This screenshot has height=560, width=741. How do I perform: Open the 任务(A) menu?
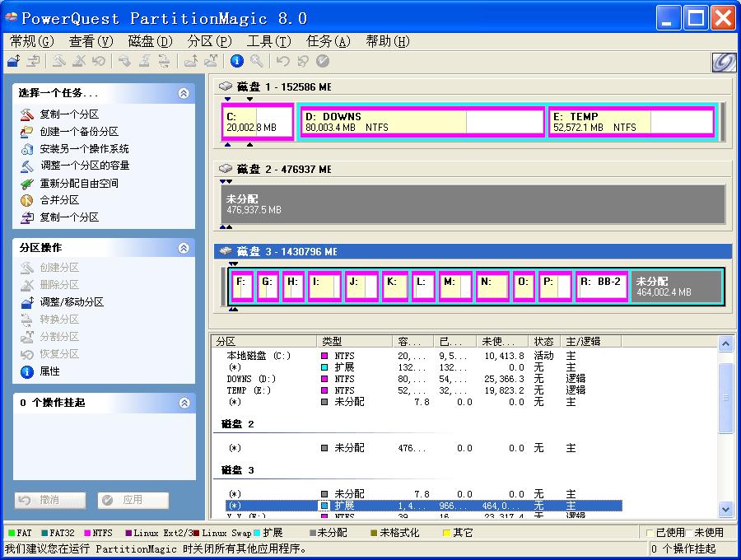329,41
